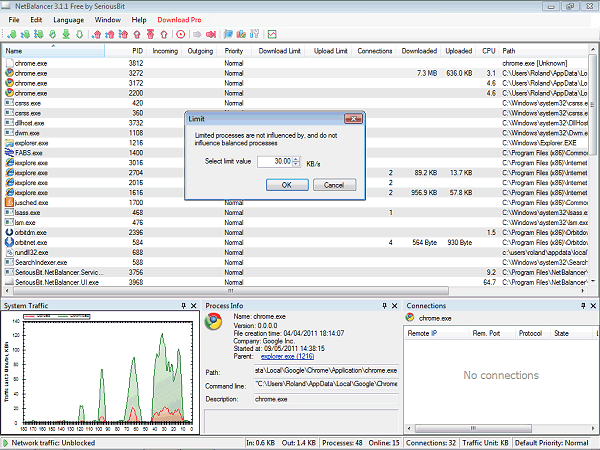Click the green-framed traffic chart toolbar icon

coord(272,34)
